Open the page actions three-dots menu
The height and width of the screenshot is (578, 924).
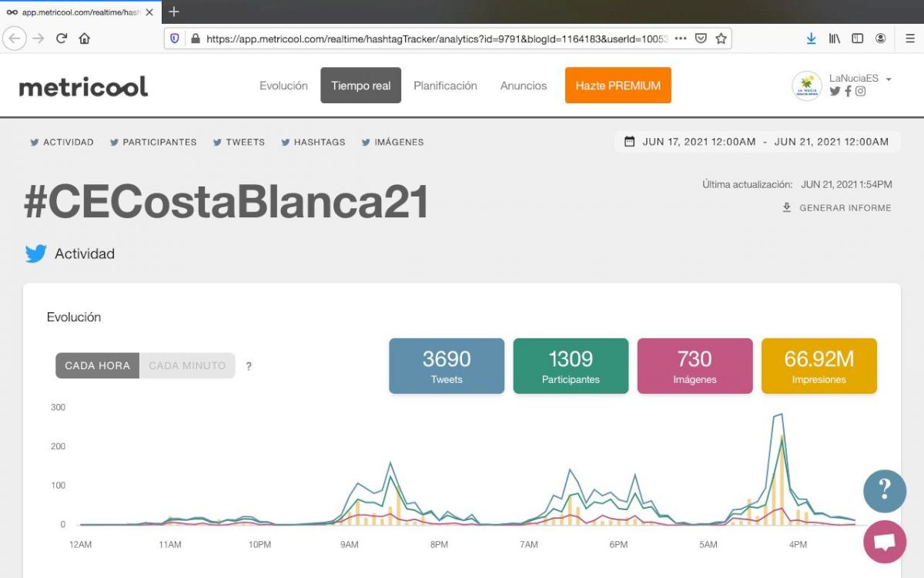tap(680, 39)
